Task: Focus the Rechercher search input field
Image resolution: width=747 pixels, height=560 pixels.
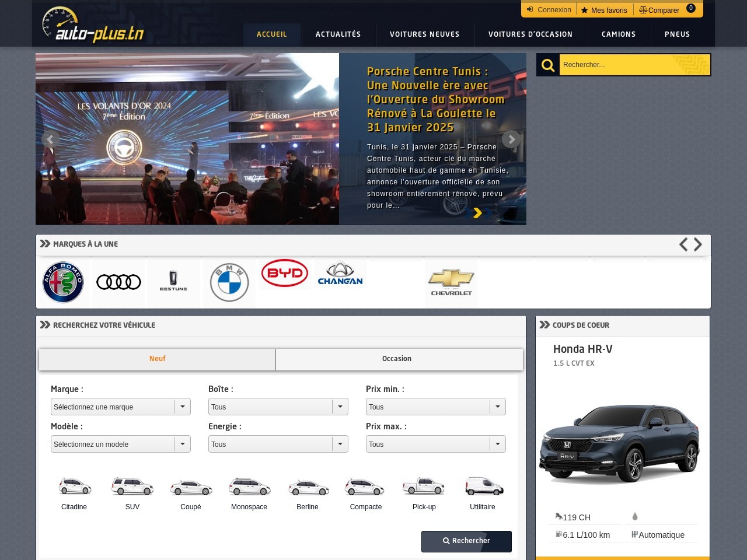Action: click(634, 65)
